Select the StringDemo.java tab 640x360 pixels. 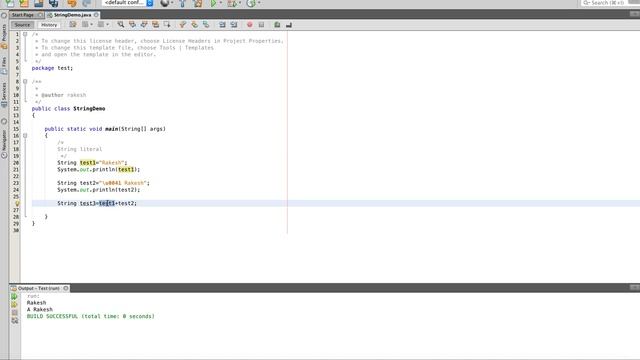pyautogui.click(x=72, y=15)
